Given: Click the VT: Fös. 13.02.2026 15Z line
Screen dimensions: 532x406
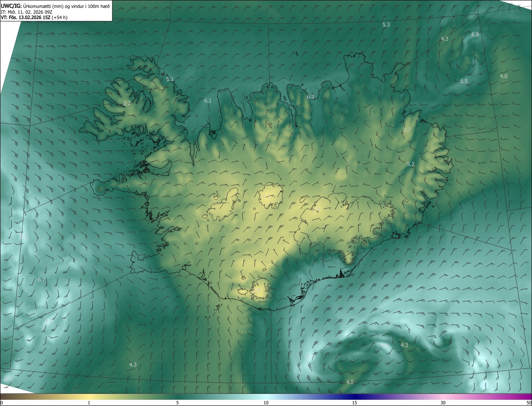Looking at the screenshot, I should point(33,18).
